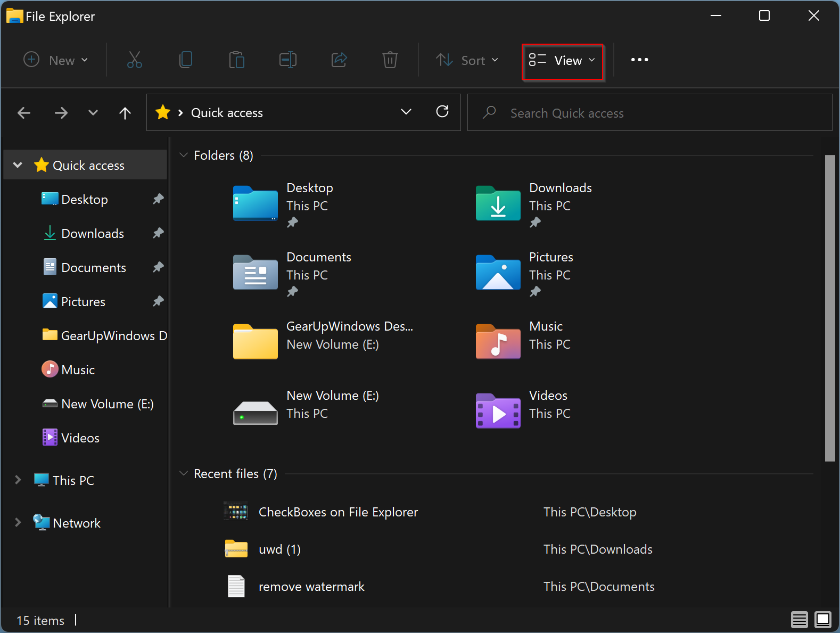Click the yellow star in address bar
Viewport: 840px width, 633px height.
coord(163,112)
